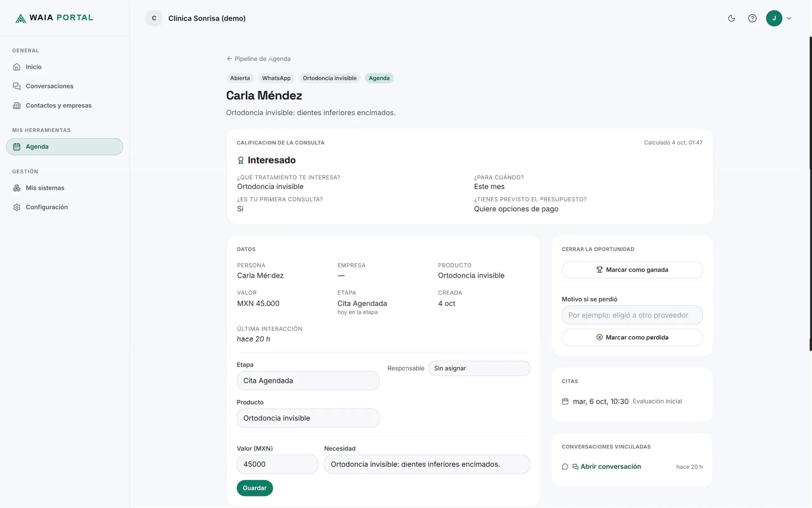Viewport: 812px width, 508px height.
Task: Click Clínica Sonrisa (demo) workspace name
Action: [x=207, y=18]
